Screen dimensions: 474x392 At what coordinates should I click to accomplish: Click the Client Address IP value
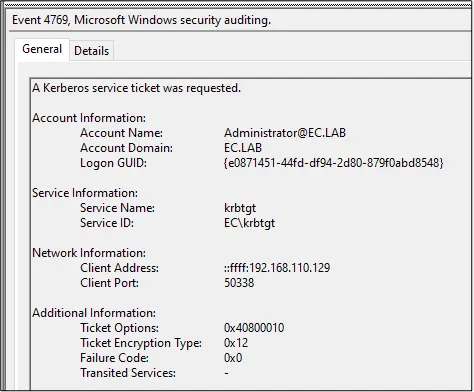pos(277,268)
